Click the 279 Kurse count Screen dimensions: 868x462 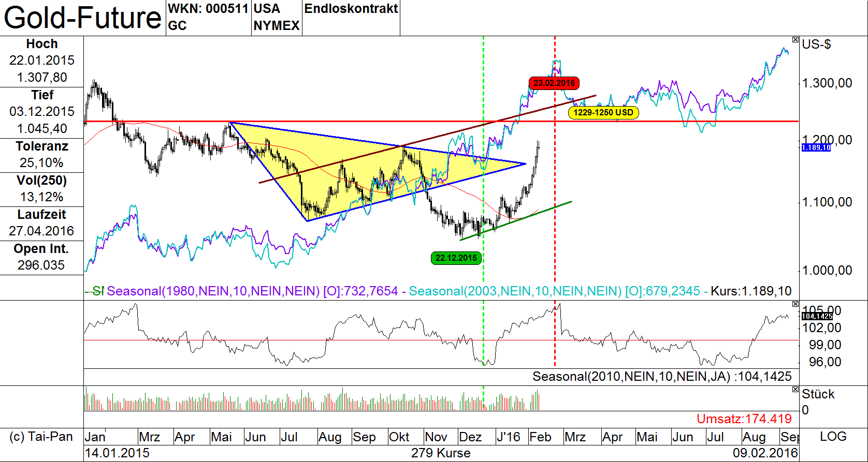tap(441, 453)
